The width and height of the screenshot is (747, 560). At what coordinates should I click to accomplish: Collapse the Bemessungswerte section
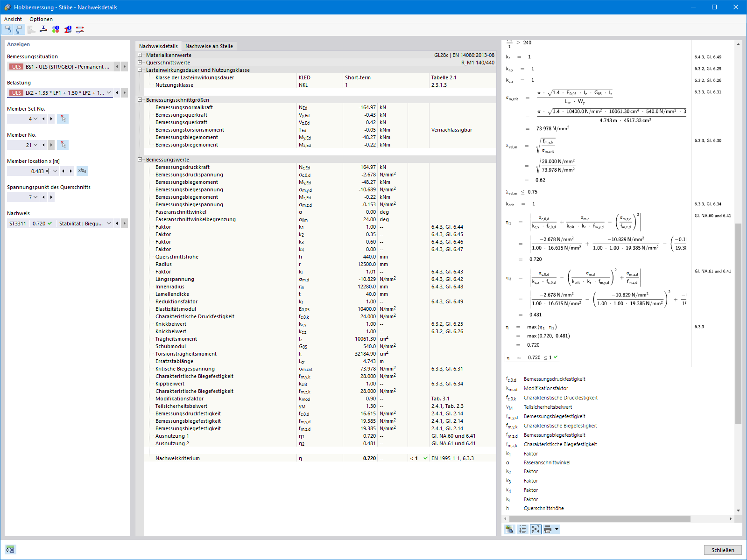tap(140, 160)
